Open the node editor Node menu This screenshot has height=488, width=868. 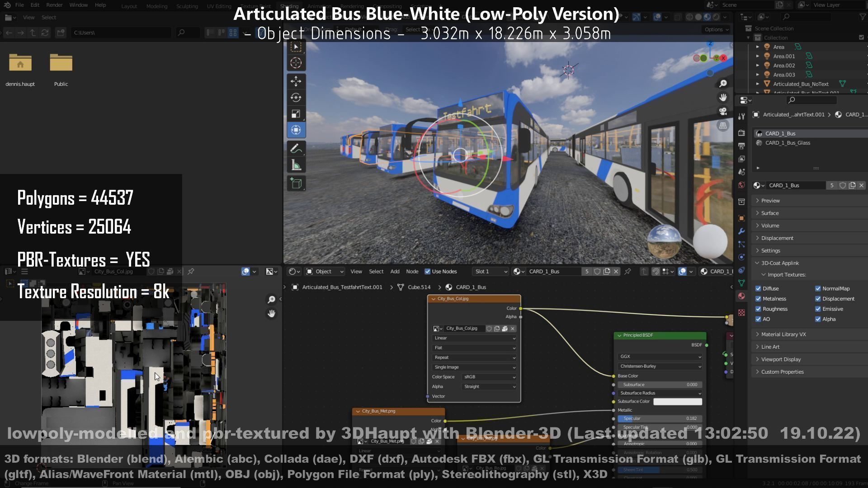412,272
